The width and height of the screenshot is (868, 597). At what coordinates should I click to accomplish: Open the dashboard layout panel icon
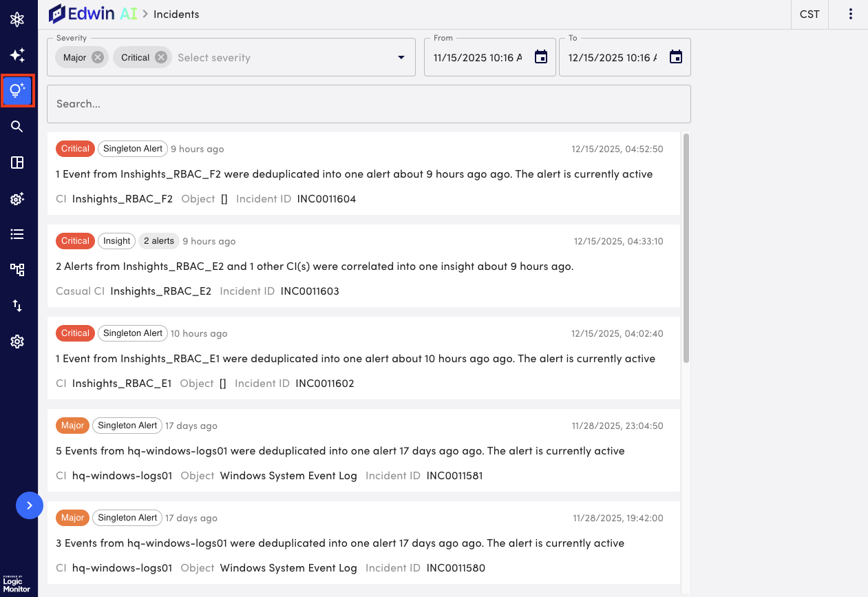[x=17, y=163]
